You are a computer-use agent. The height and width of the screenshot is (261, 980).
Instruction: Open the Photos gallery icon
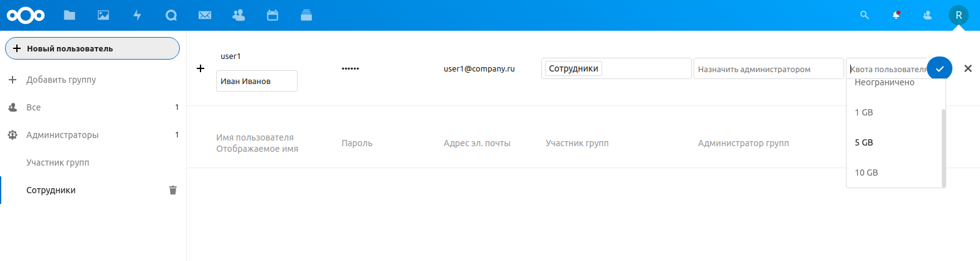tap(103, 15)
